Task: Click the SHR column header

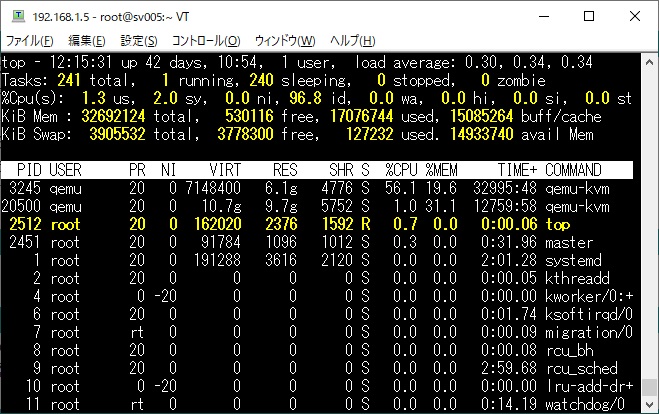Action: tap(341, 170)
